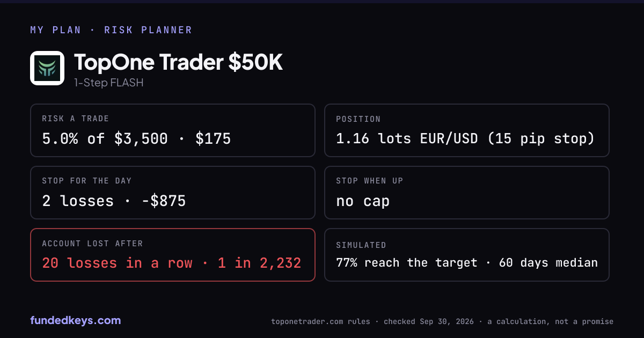644x338 pixels.
Task: Click the 1-Step FLASH subtitle
Action: pos(109,83)
